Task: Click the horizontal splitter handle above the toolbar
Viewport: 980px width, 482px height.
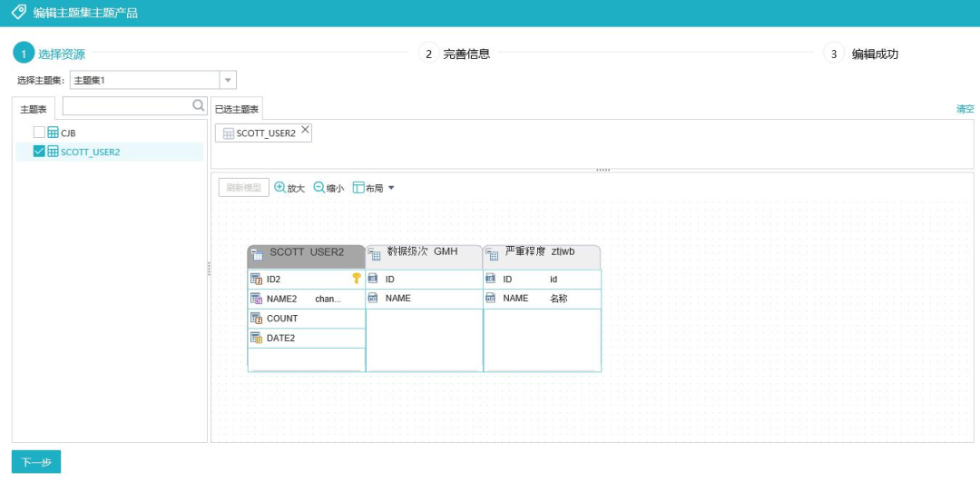Action: coord(603,170)
